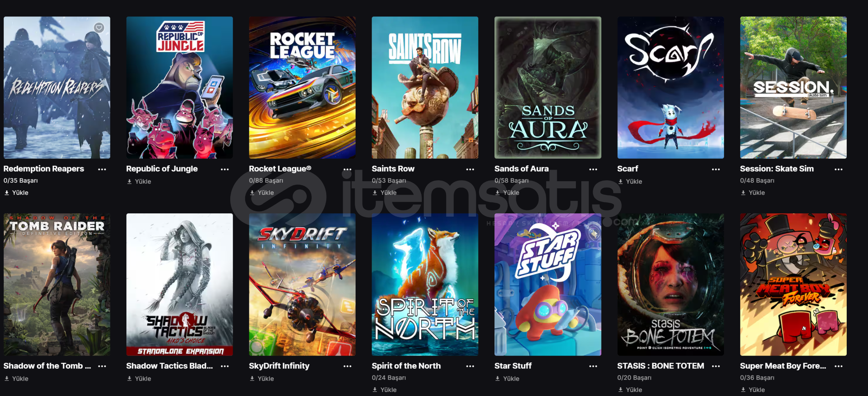Open three-dot menu for Rocket League

point(347,169)
